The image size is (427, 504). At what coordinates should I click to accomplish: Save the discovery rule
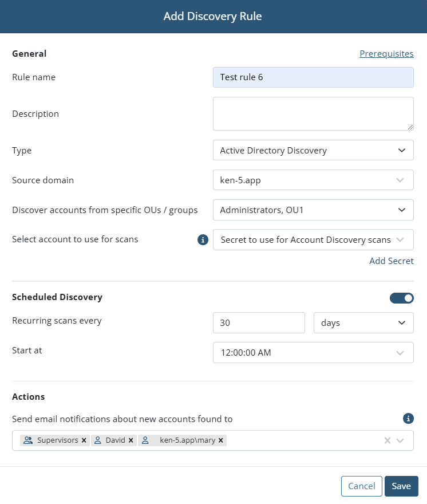(401, 486)
